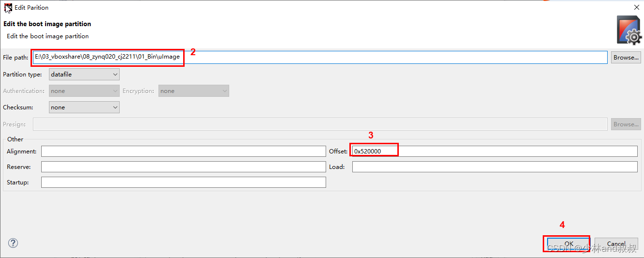Click the boot image gear banner icon
This screenshot has width=644, height=258.
tap(628, 30)
